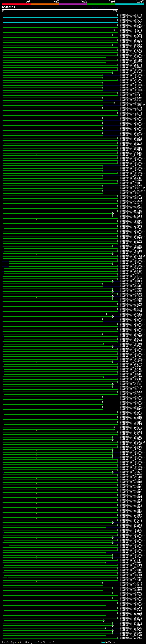Open hit UniRef100_B6HBC7
The height and width of the screenshot is (644, 146).
(x=131, y=45)
